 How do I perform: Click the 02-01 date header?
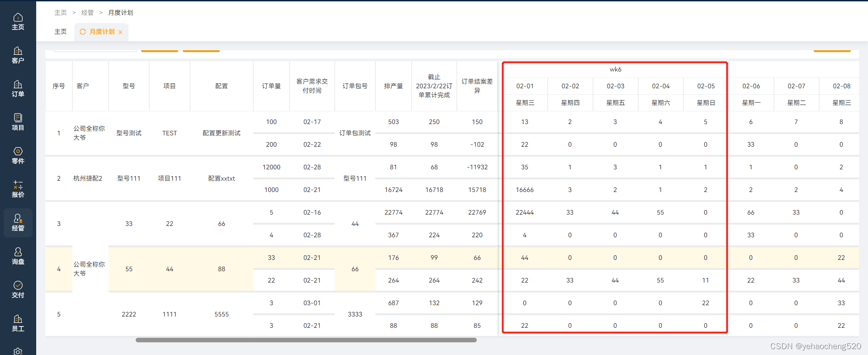point(525,86)
